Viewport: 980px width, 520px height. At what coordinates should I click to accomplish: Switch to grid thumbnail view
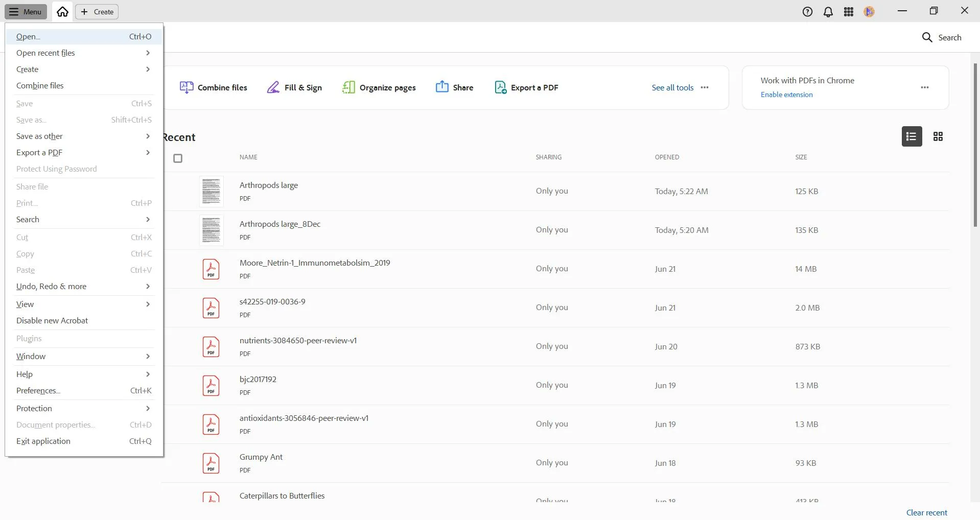pyautogui.click(x=938, y=136)
